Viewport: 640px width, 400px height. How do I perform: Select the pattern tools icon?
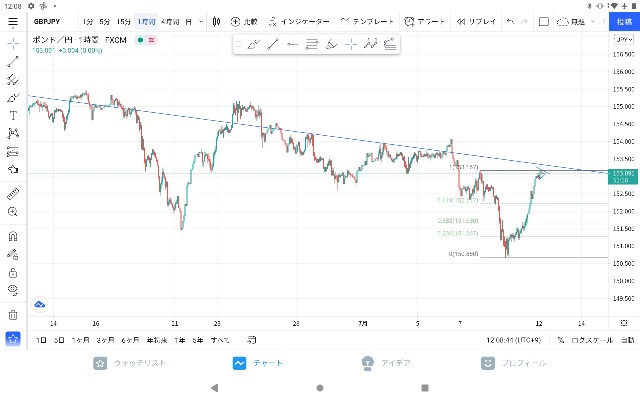13,133
